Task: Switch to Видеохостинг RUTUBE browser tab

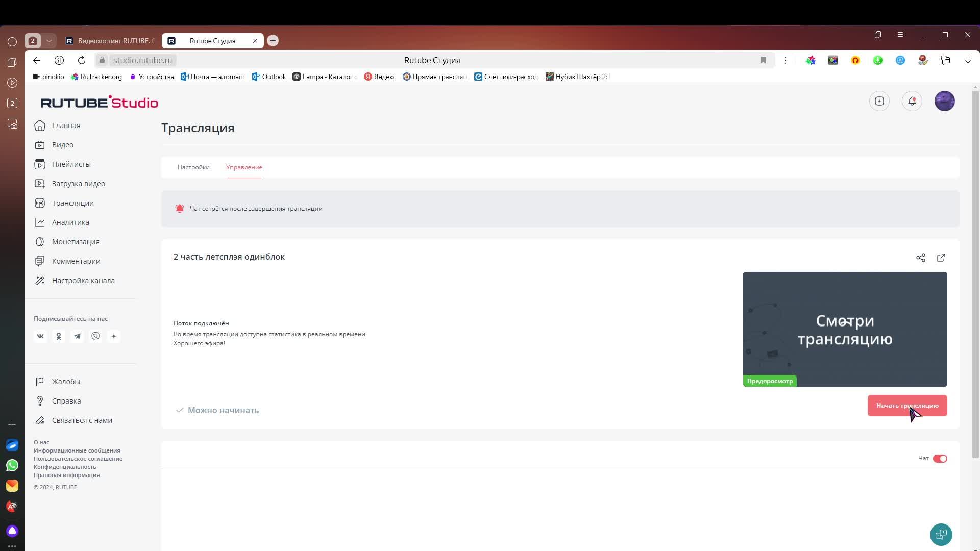Action: pyautogui.click(x=110, y=41)
